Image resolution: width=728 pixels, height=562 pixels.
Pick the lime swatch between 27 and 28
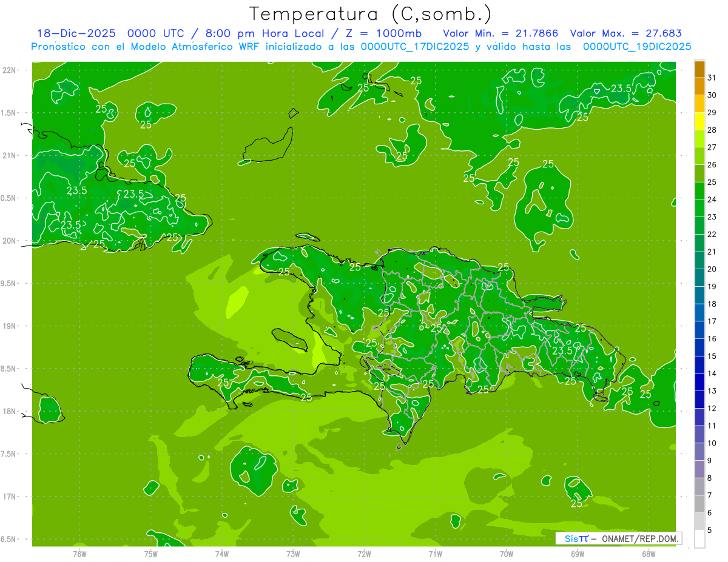click(699, 139)
